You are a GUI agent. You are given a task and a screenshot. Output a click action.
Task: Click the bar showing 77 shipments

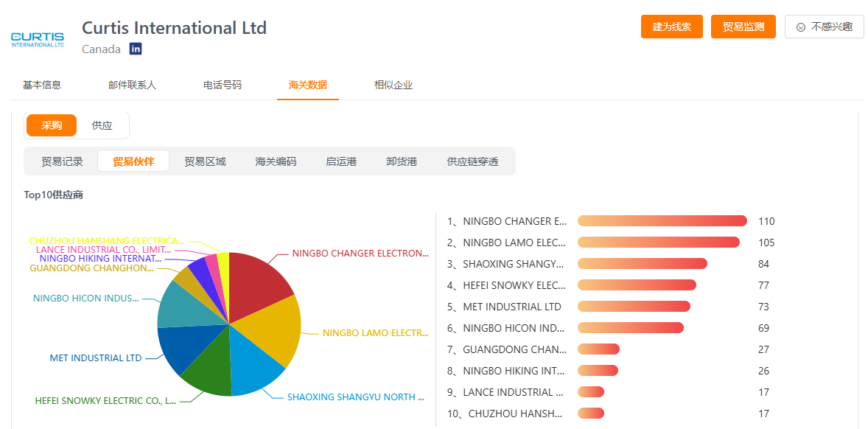(x=637, y=285)
